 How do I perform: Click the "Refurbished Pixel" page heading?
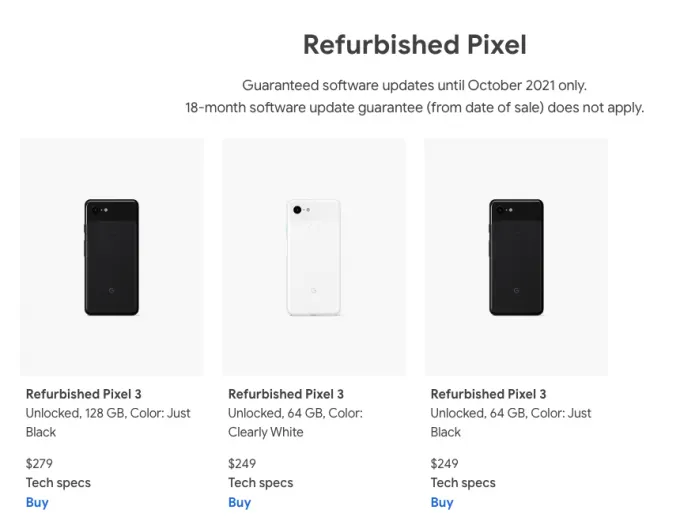(414, 45)
